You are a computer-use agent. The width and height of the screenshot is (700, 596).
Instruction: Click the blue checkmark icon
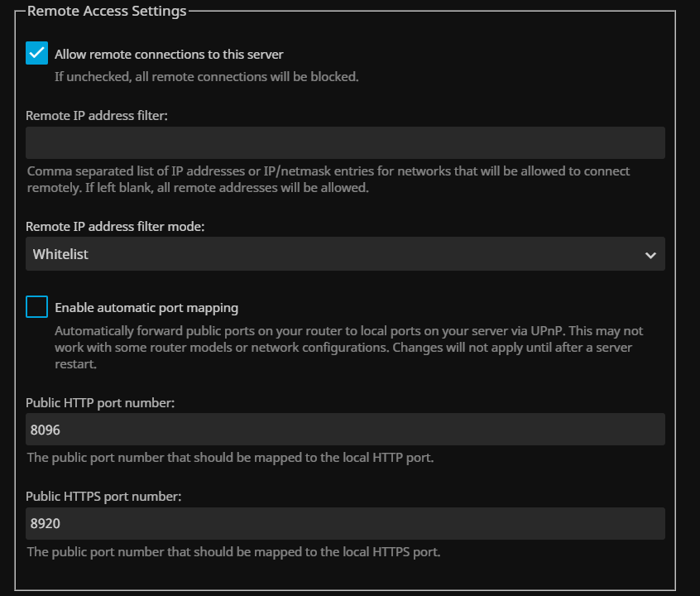pyautogui.click(x=37, y=54)
